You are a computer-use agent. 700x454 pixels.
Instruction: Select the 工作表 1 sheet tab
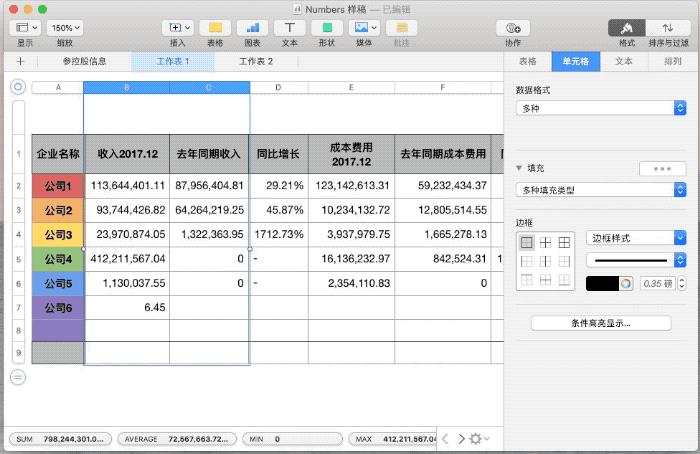coord(173,61)
